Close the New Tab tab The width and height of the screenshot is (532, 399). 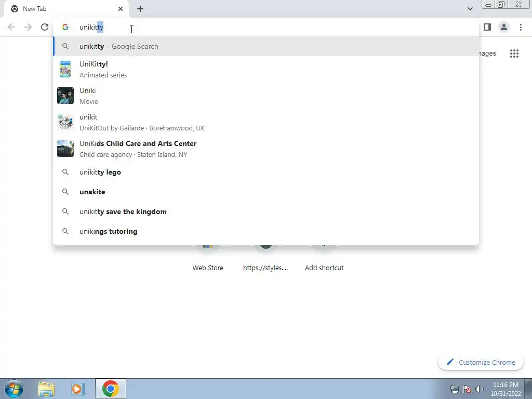coord(121,9)
